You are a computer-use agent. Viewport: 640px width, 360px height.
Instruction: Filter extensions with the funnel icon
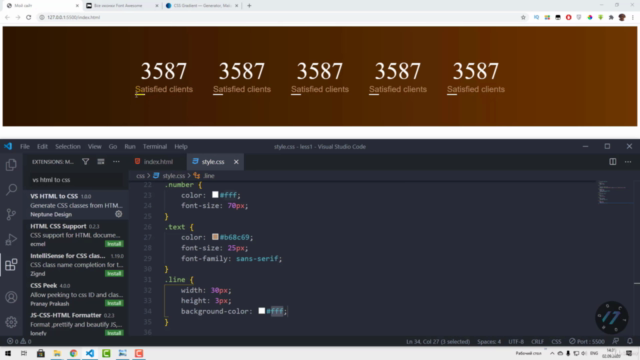(85, 162)
